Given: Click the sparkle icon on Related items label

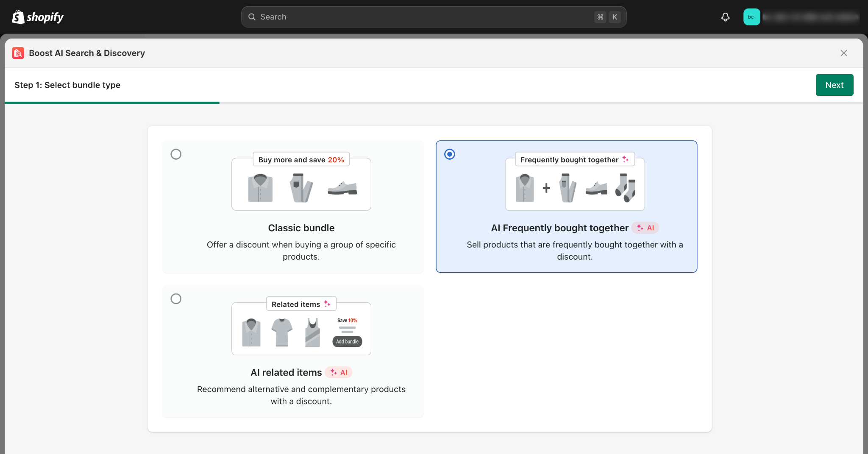Looking at the screenshot, I should pos(327,304).
